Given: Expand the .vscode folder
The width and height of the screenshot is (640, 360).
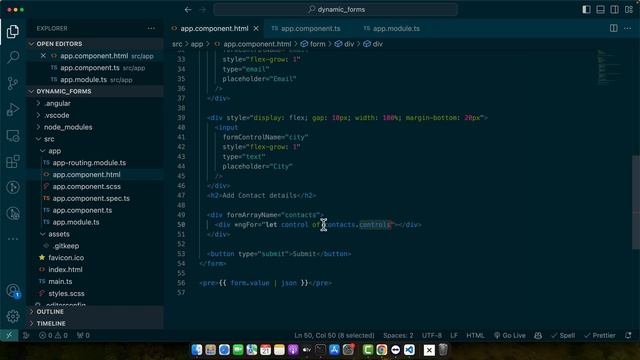Looking at the screenshot, I should pos(96,115).
